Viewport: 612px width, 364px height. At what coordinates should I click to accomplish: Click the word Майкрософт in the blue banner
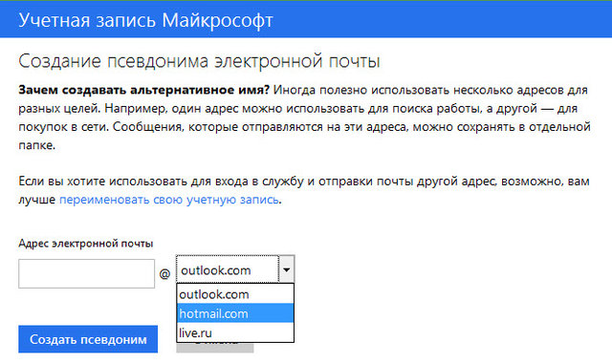pos(217,20)
